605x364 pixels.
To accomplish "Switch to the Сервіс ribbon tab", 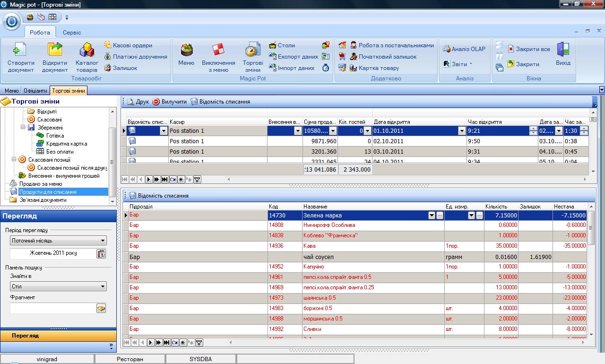I will tap(72, 33).
